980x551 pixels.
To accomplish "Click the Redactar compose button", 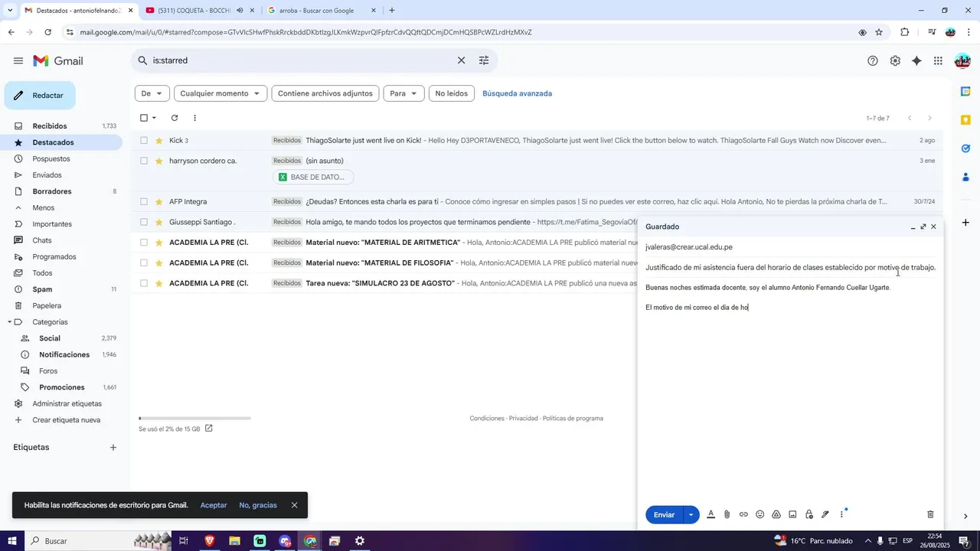I will (x=40, y=96).
